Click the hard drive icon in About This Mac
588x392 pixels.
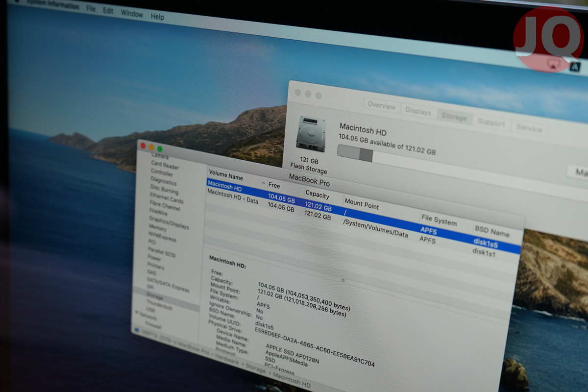[310, 134]
